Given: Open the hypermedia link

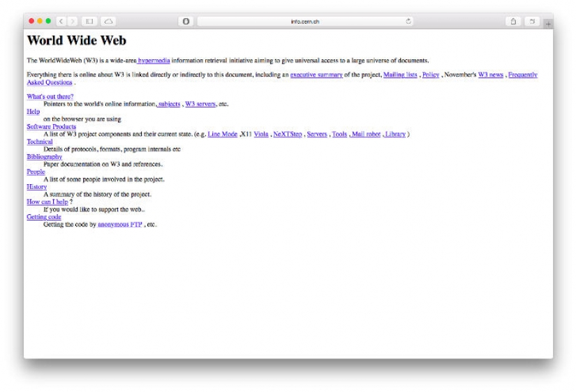Looking at the screenshot, I should click(x=154, y=61).
